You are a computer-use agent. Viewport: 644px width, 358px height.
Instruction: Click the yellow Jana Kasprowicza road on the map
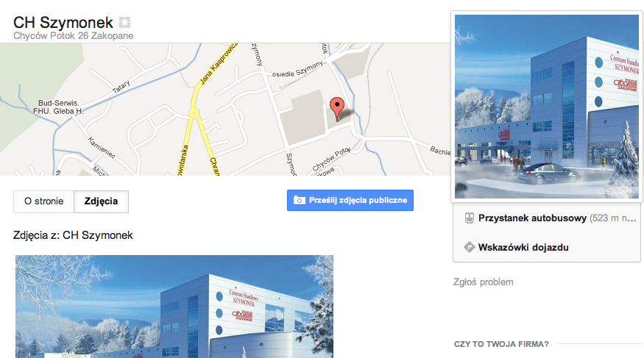(x=219, y=65)
